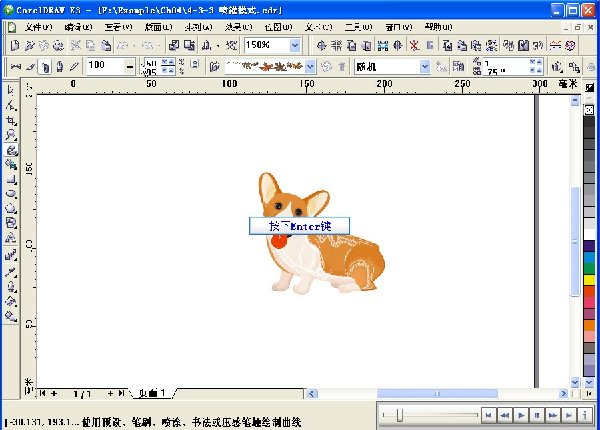Click the Stop button in tutorial player
The image size is (600, 430).
pyautogui.click(x=537, y=415)
